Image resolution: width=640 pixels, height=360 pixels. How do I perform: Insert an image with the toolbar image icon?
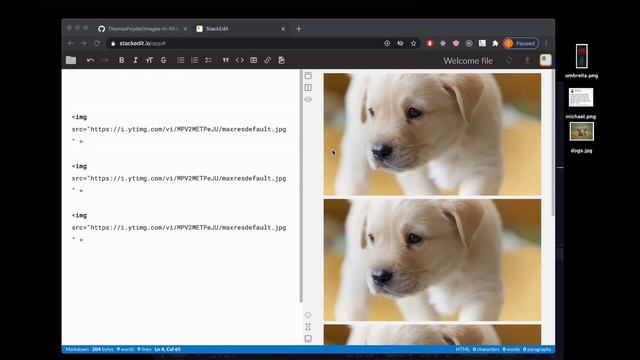point(281,60)
